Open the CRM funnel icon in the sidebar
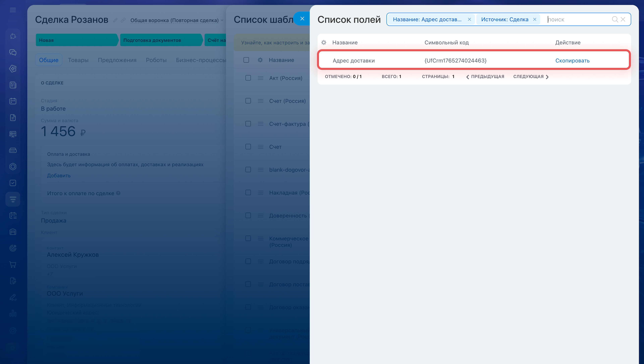The height and width of the screenshot is (364, 644). pos(13,199)
